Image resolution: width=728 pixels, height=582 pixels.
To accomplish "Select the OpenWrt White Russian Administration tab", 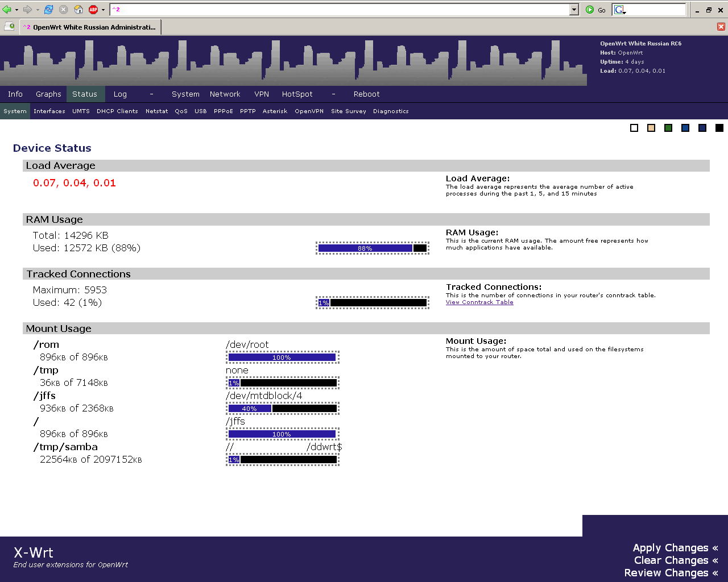I will click(x=91, y=27).
